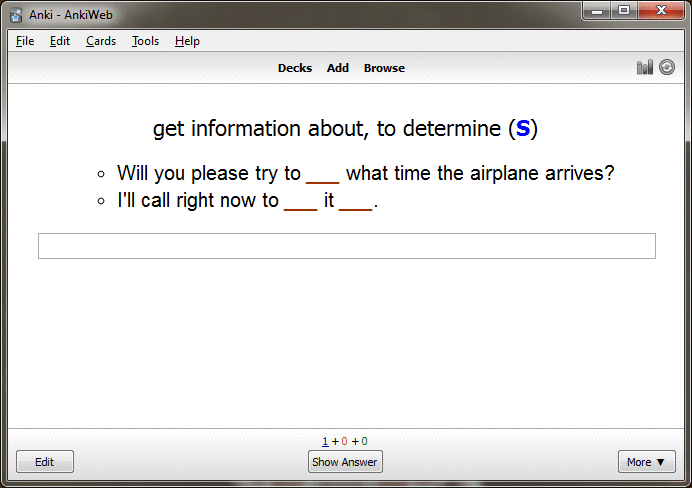Image resolution: width=692 pixels, height=488 pixels.
Task: Click the Edit button at bottom left
Action: click(45, 462)
